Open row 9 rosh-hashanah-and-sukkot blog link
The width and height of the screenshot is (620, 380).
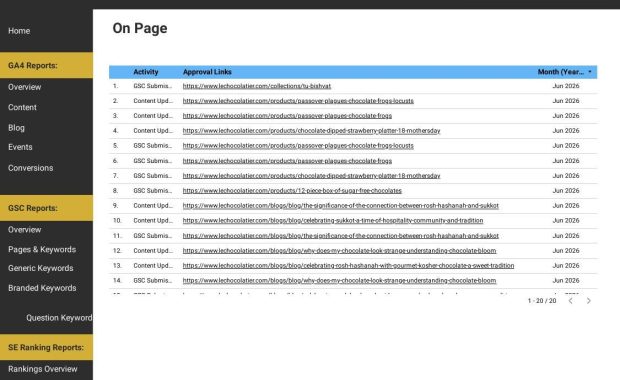click(340, 206)
